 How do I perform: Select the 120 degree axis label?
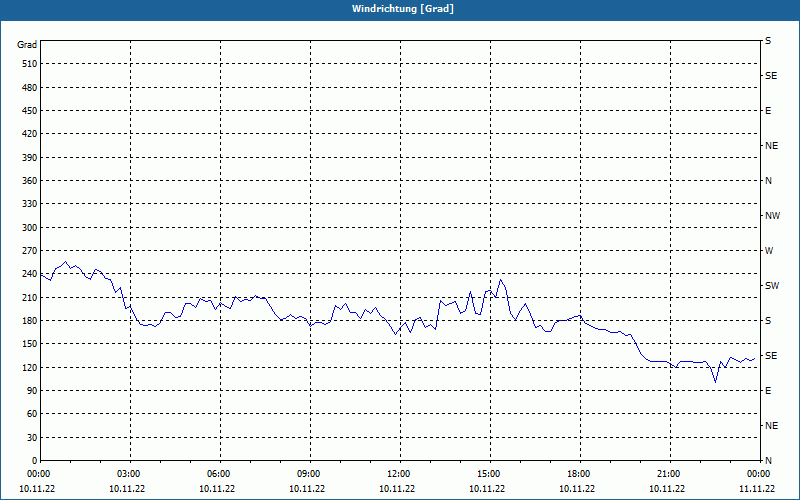point(30,368)
